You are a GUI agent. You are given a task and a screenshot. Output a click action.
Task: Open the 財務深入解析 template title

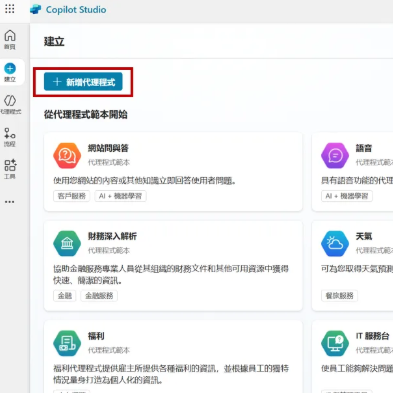coord(112,236)
